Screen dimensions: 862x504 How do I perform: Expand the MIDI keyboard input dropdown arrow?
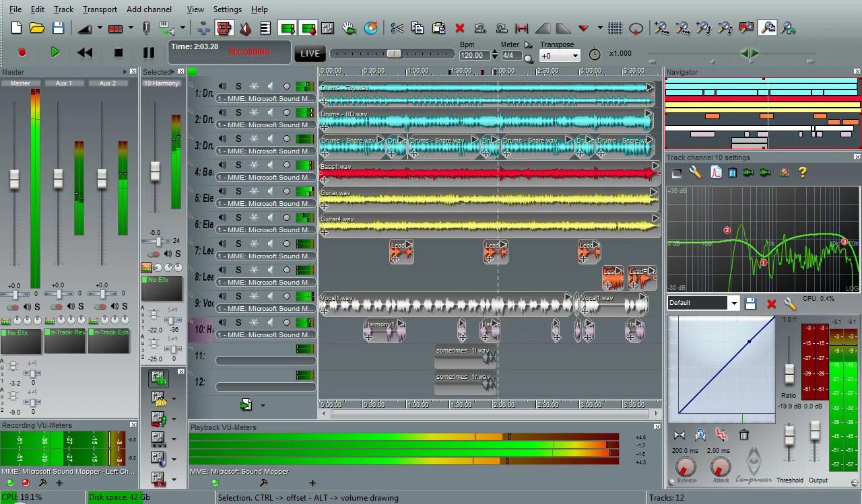tap(183, 28)
